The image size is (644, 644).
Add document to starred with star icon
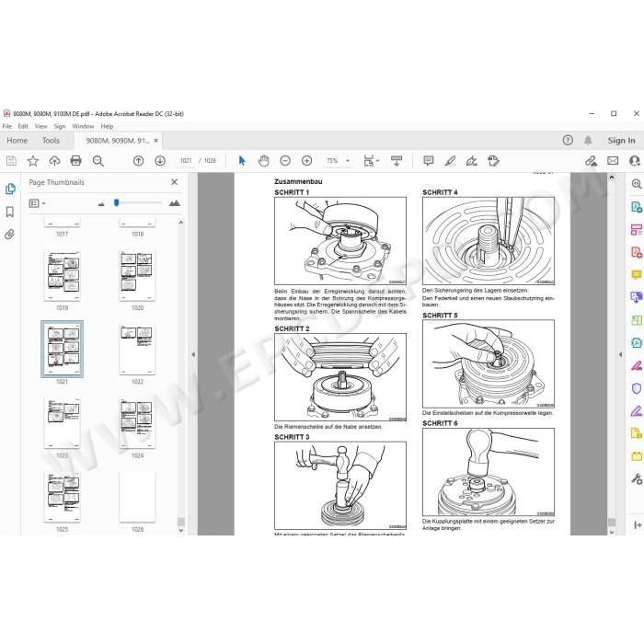[x=33, y=161]
